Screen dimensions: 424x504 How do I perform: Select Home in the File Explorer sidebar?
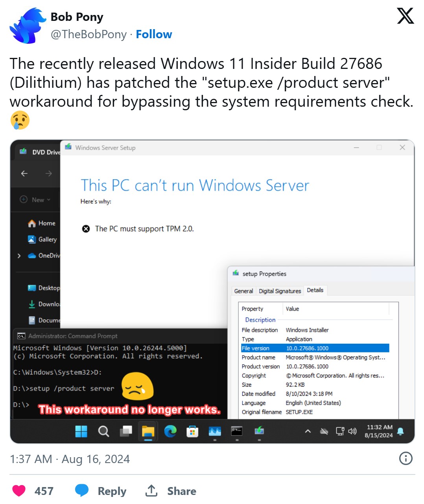click(46, 223)
